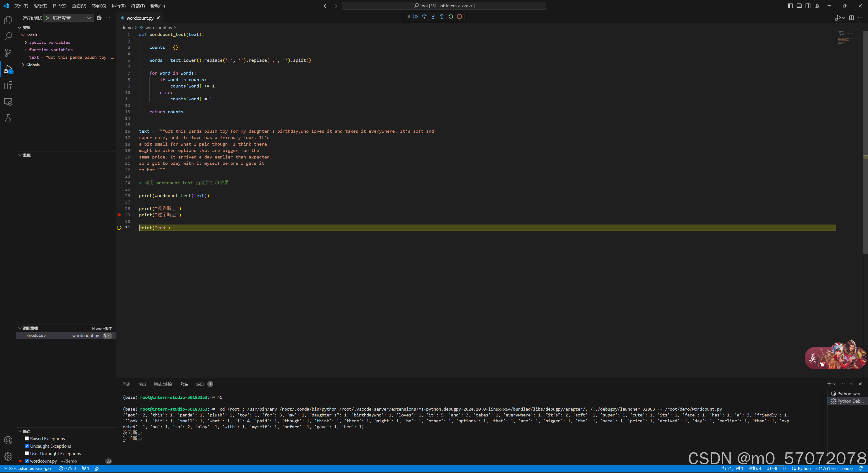Image resolution: width=868 pixels, height=473 pixels.
Task: Click Continue in the debug toolbar
Action: pos(415,17)
